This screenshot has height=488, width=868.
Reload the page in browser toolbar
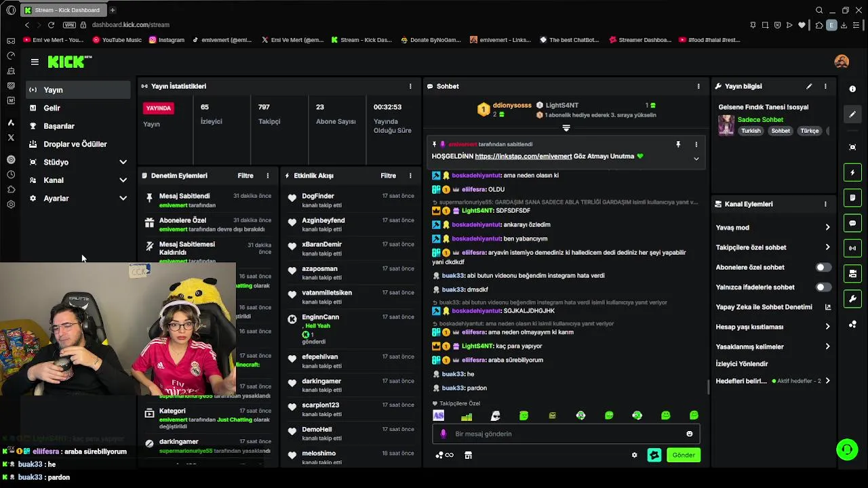(x=51, y=25)
